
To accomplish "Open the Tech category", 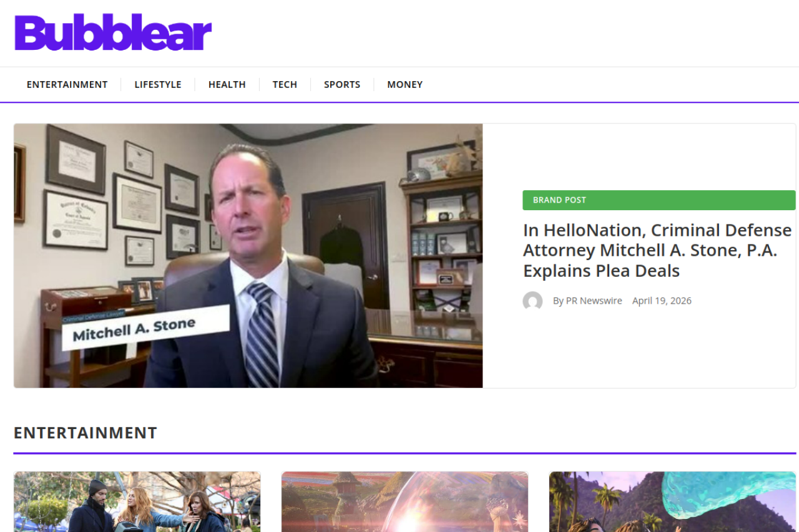I will [285, 84].
